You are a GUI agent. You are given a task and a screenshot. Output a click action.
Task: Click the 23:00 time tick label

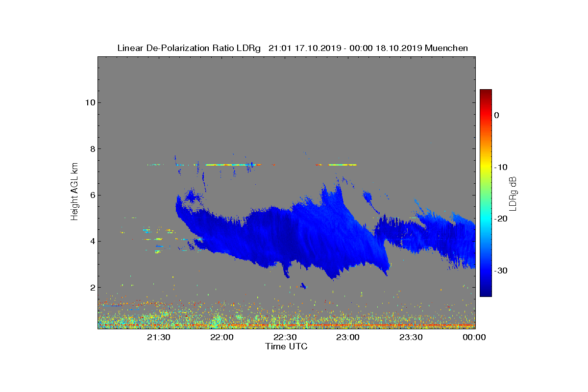click(348, 337)
